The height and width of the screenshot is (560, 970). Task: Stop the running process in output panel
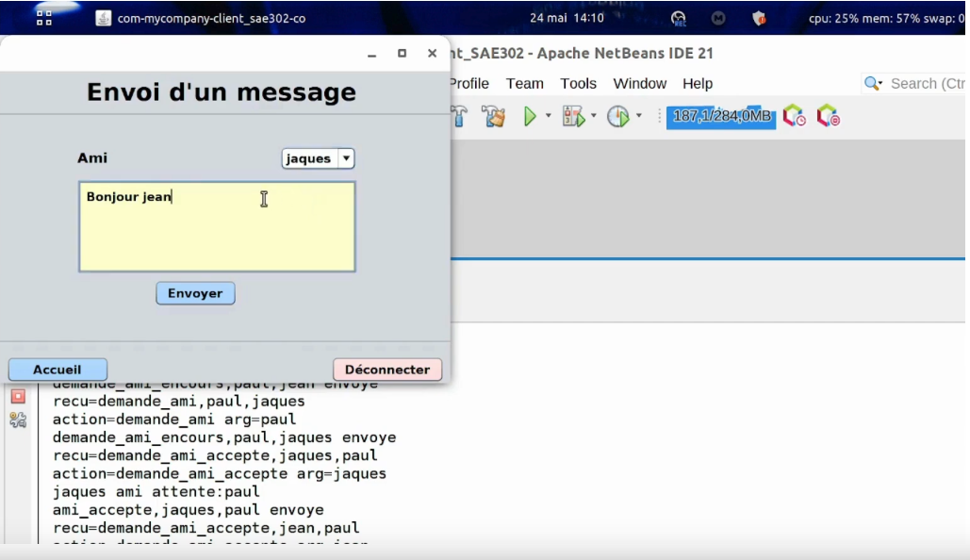(x=18, y=396)
